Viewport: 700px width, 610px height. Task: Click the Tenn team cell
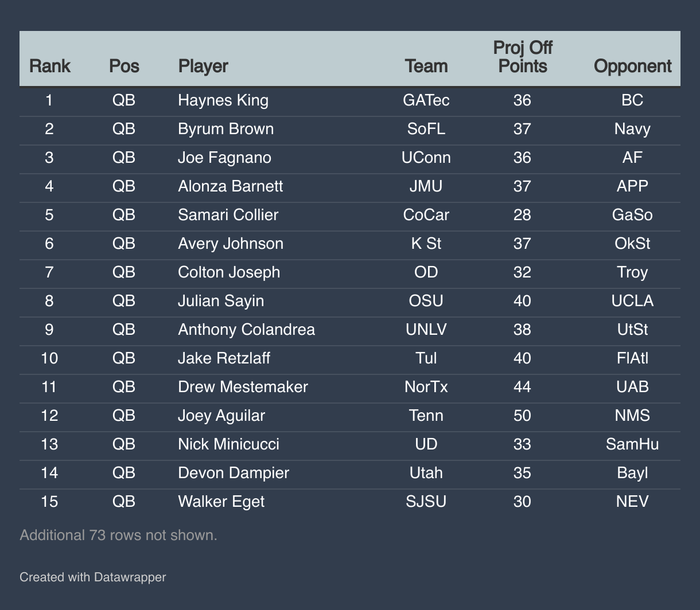point(426,416)
